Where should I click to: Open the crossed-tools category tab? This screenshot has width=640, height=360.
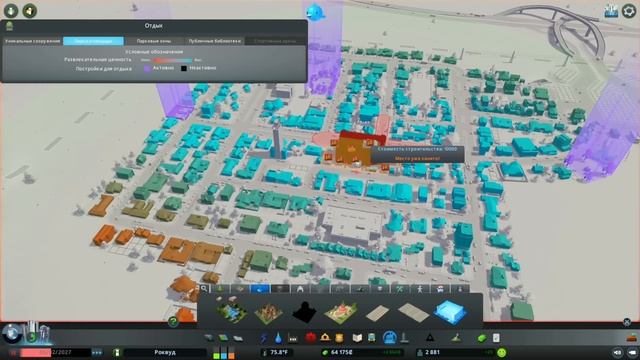[400, 289]
